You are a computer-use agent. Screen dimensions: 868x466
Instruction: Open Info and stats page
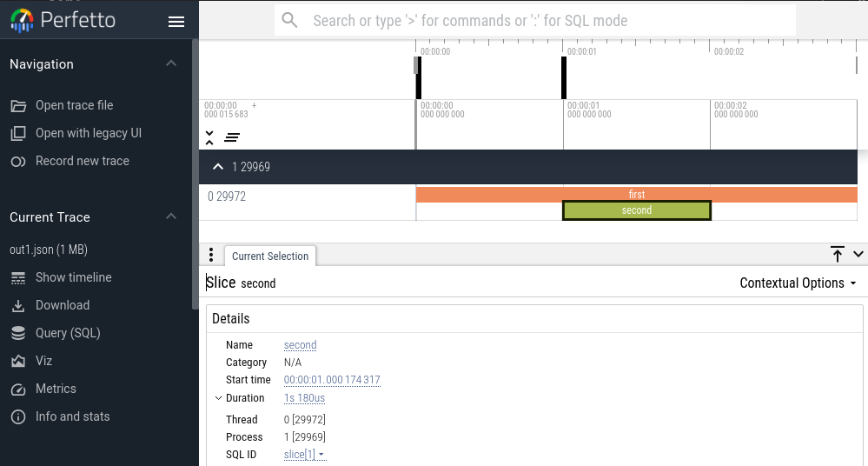pos(72,416)
